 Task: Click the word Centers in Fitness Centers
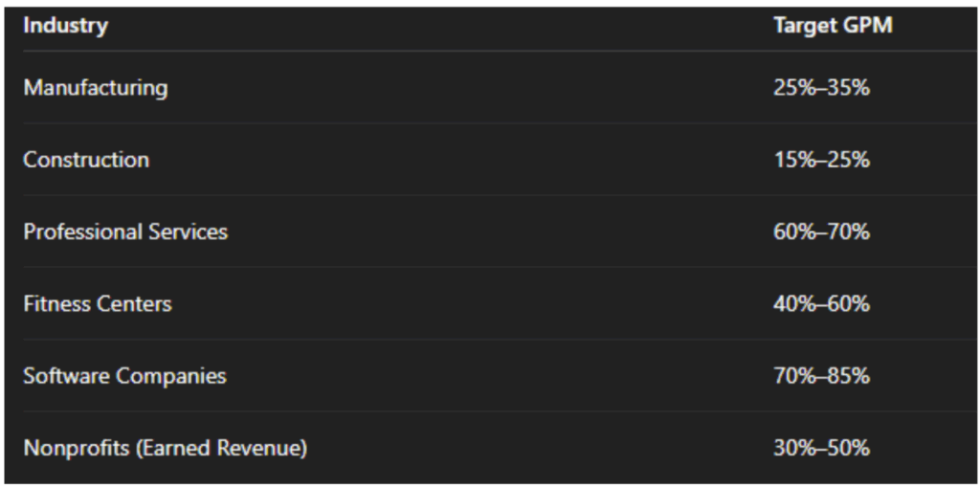(x=134, y=304)
